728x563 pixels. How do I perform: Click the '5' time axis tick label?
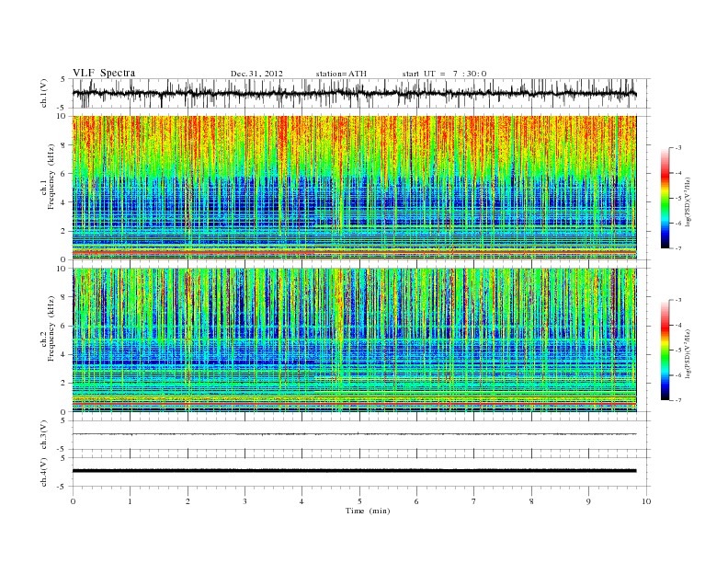[x=359, y=501]
